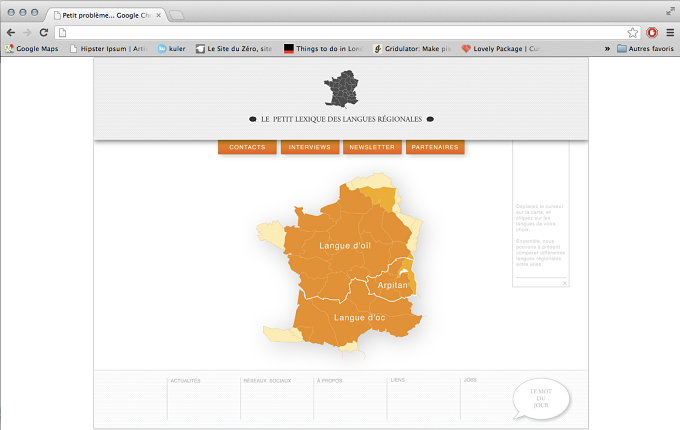Open Things to do in London bookmark
This screenshot has height=430, width=680.
(x=324, y=49)
